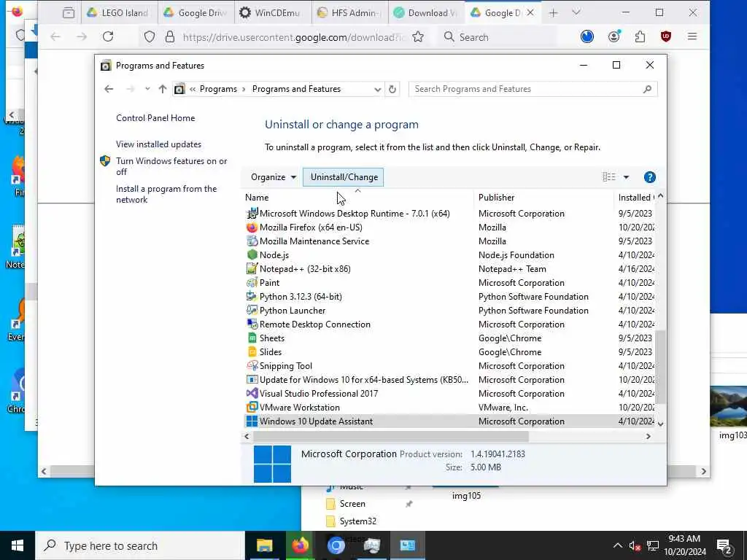
Task: Click the Mozilla Firefox program icon in list
Action: point(252,227)
